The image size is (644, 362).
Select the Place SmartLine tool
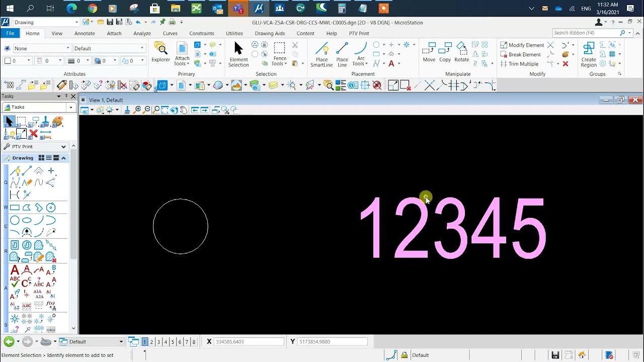point(321,54)
